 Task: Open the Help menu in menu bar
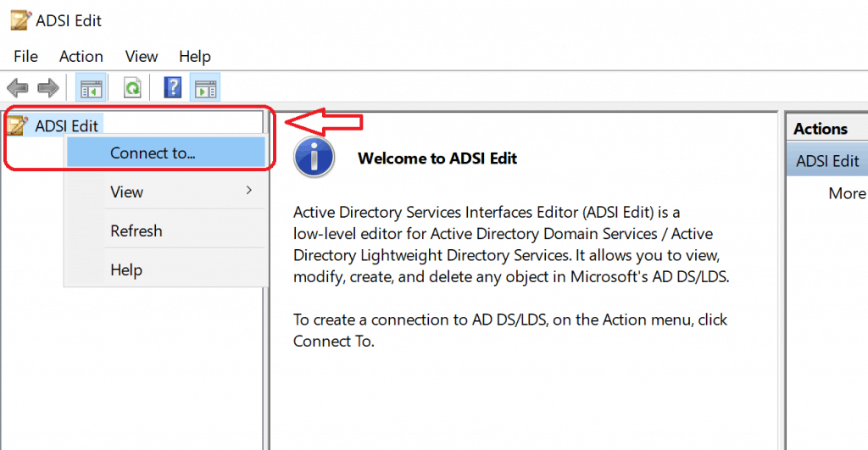(194, 57)
